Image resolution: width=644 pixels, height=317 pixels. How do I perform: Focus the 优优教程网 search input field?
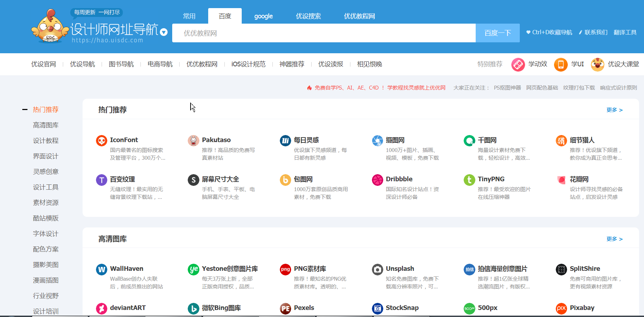tap(324, 33)
